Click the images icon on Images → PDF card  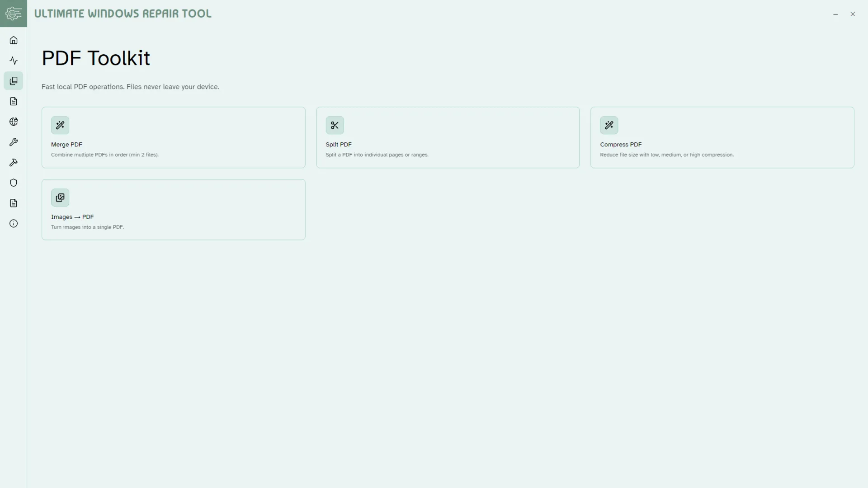[60, 197]
